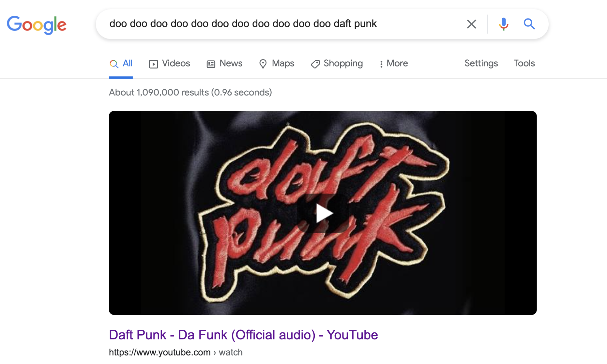
Task: Click the Maps tab pin icon
Action: (263, 64)
